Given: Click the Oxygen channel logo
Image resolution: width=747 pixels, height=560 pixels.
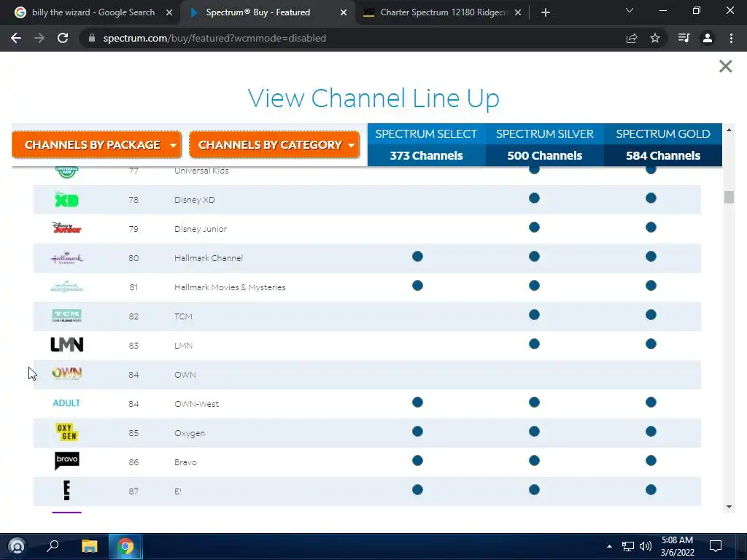Looking at the screenshot, I should tap(66, 432).
